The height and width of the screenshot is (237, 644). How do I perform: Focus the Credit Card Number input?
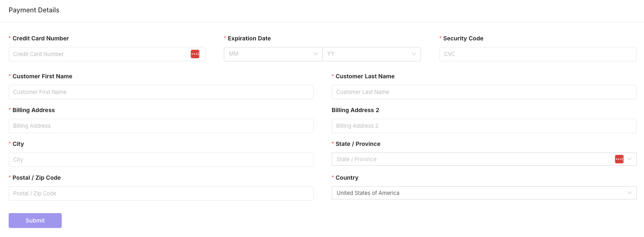tap(107, 54)
